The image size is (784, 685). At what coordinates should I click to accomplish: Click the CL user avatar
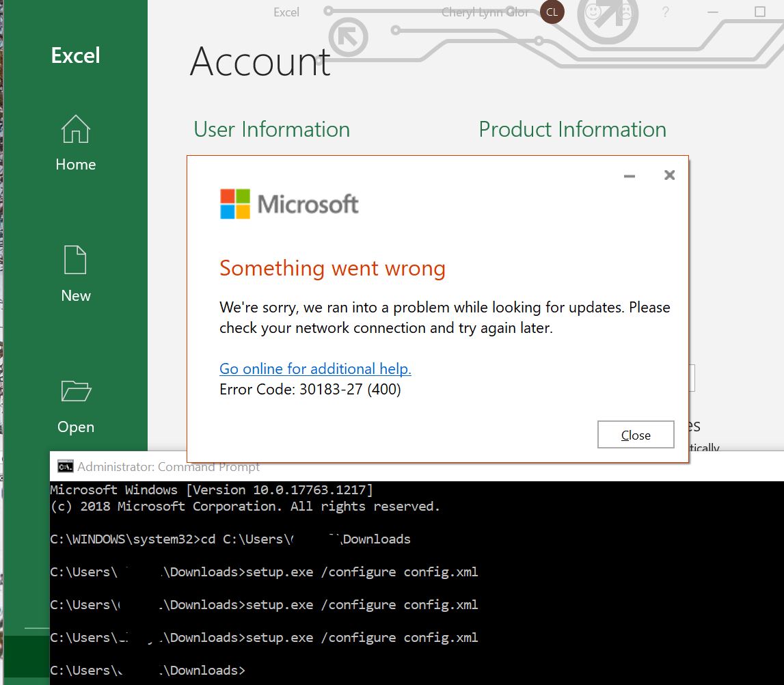(552, 12)
